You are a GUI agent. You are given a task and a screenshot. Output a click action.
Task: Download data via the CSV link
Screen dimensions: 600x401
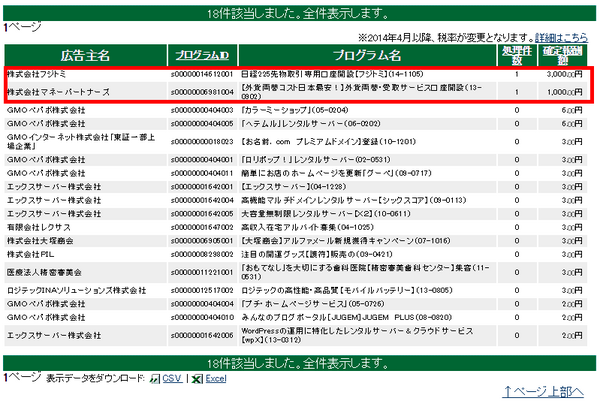tap(172, 378)
